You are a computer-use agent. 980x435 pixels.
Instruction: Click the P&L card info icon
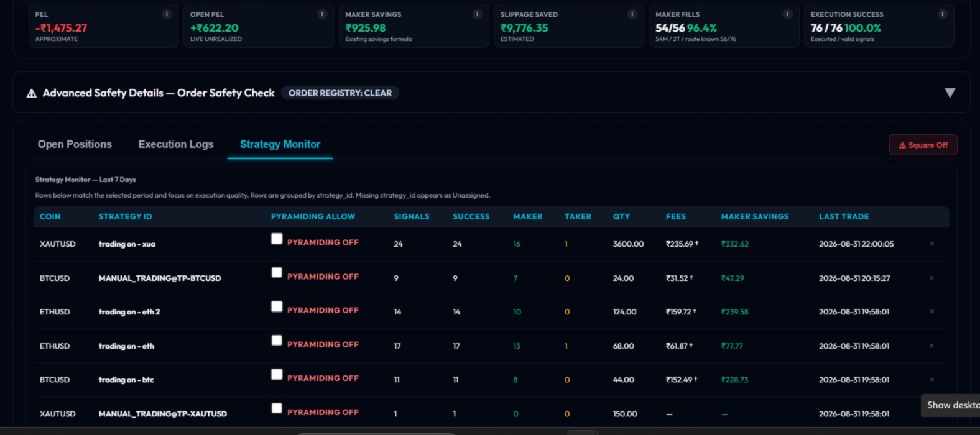tap(167, 14)
